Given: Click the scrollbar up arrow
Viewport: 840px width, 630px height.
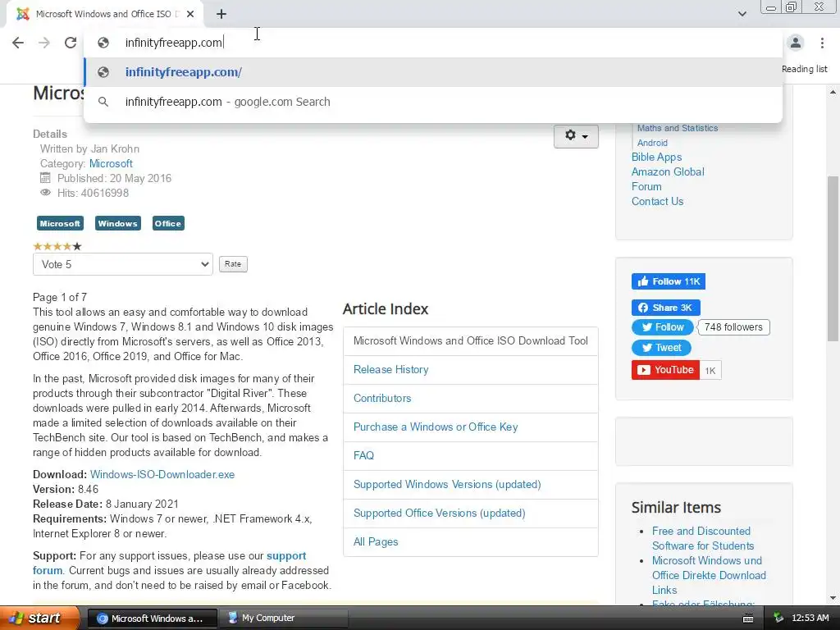Looking at the screenshot, I should click(833, 92).
